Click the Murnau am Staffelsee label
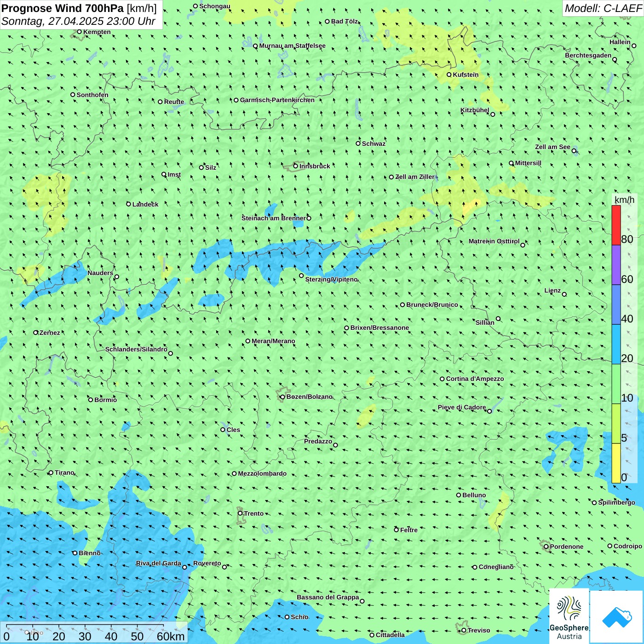The height and width of the screenshot is (644, 644). 292,46
